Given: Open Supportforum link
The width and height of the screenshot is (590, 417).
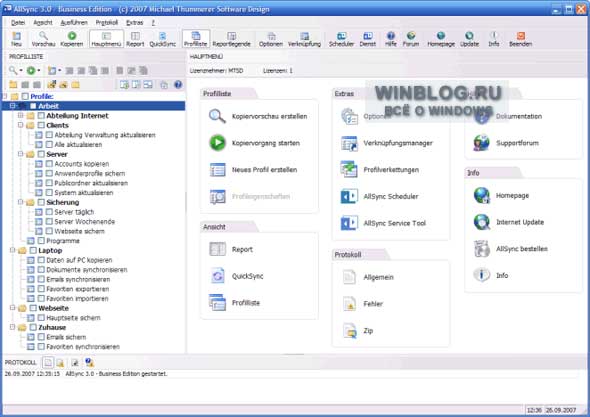Looking at the screenshot, I should tap(517, 143).
